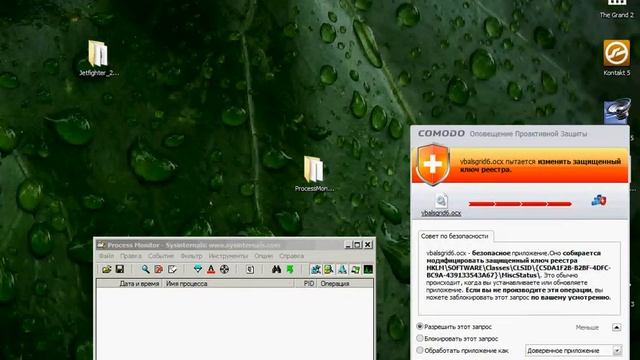The width and height of the screenshot is (640, 360).
Task: Click the 'Дата и время' column header
Action: click(x=129, y=283)
